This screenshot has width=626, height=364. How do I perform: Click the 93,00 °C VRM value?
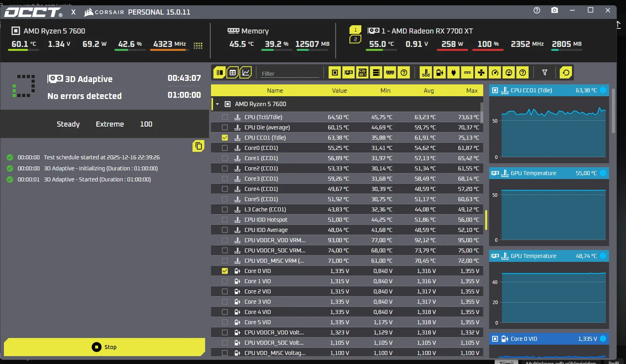click(338, 240)
